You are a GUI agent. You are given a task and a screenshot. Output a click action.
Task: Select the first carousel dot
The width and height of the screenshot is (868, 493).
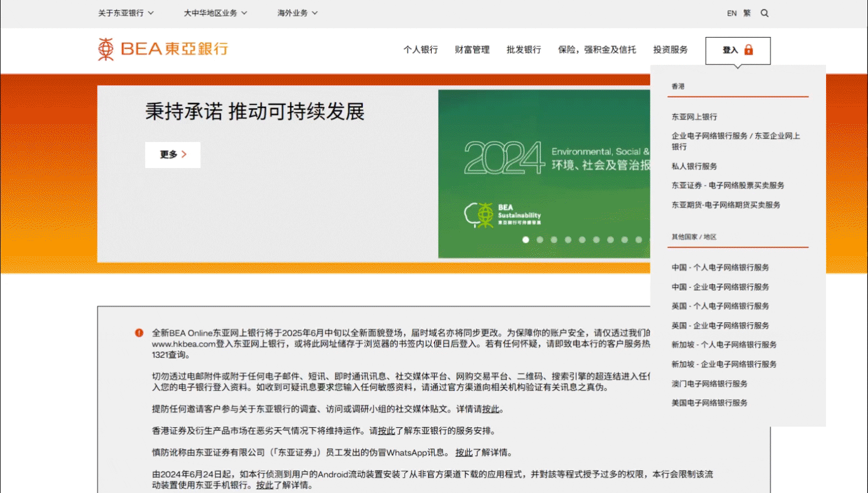point(526,239)
